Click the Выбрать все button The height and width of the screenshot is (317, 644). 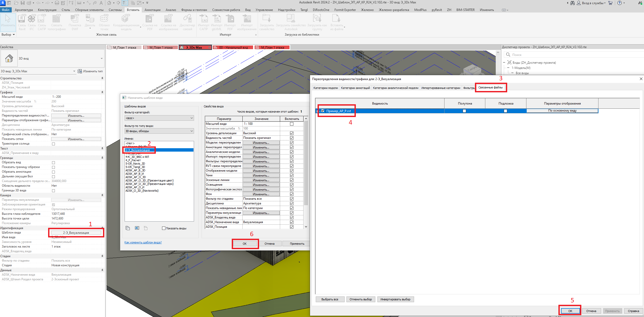pos(330,299)
